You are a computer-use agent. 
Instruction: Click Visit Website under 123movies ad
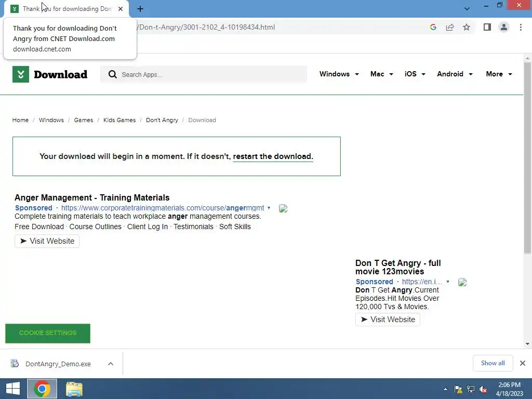(388, 320)
